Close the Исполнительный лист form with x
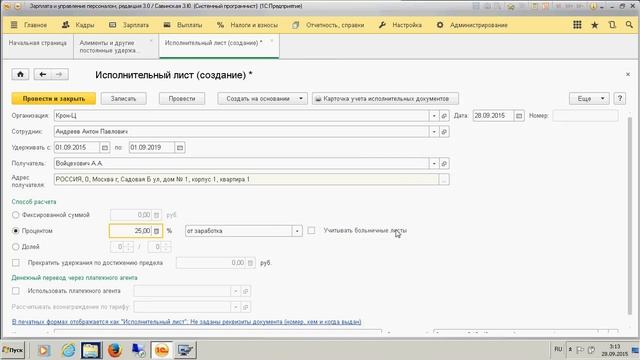The width and height of the screenshot is (640, 360). click(x=628, y=74)
